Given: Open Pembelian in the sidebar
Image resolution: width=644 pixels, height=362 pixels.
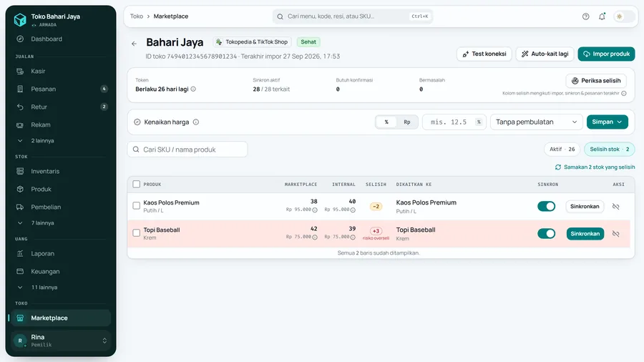Looking at the screenshot, I should click(x=61, y=207).
